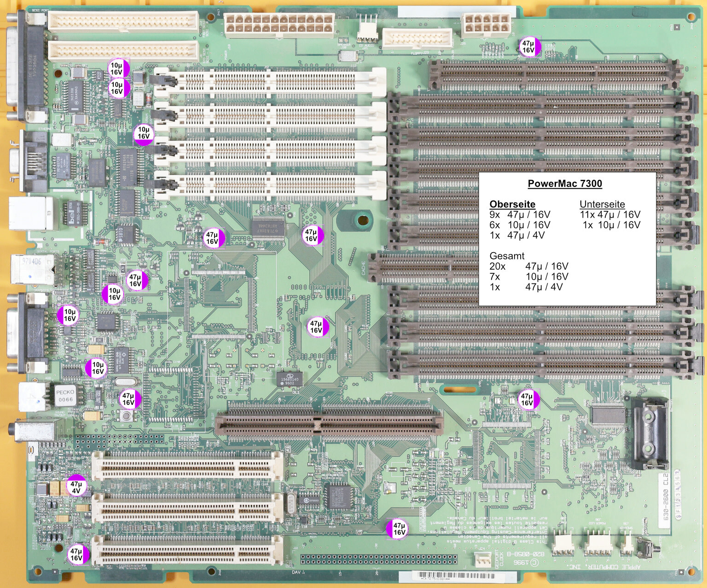
Task: Click the "CACHE" slot label
Action: (x=364, y=268)
